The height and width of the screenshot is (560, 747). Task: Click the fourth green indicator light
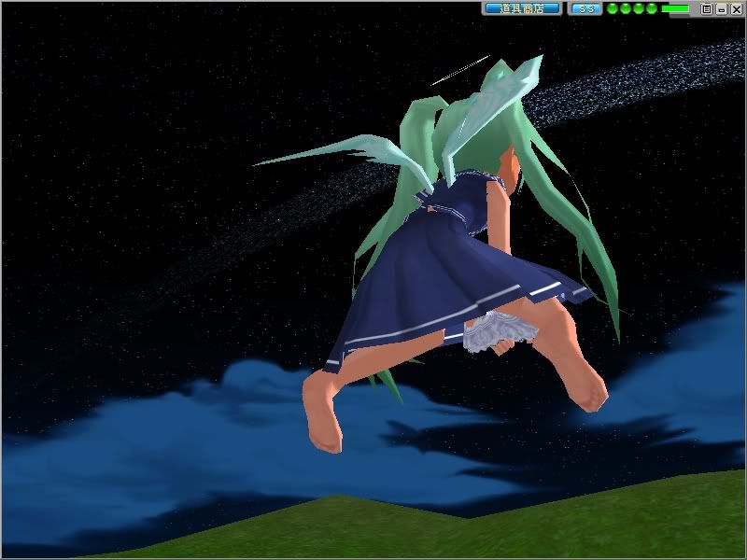click(x=652, y=8)
